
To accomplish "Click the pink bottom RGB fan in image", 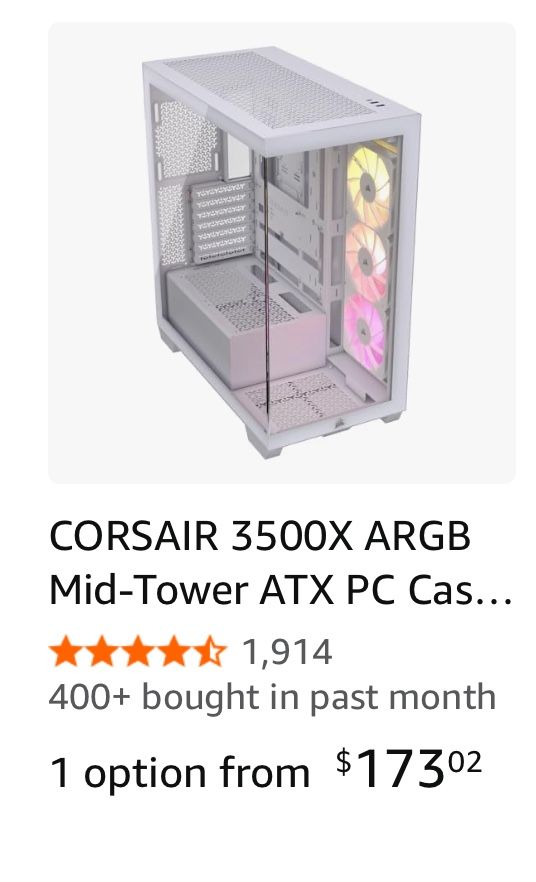I will click(364, 332).
